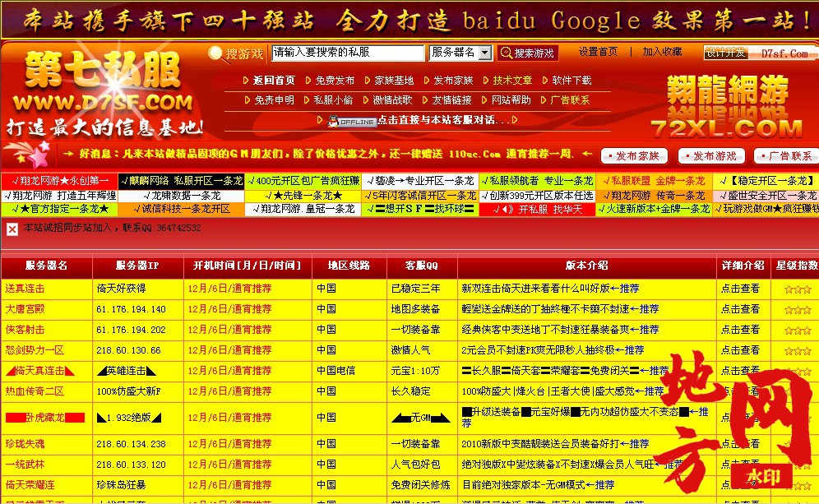Image resolution: width=819 pixels, height=504 pixels.
Task: Click the star rating in the 送真连击 row
Action: pos(798,289)
